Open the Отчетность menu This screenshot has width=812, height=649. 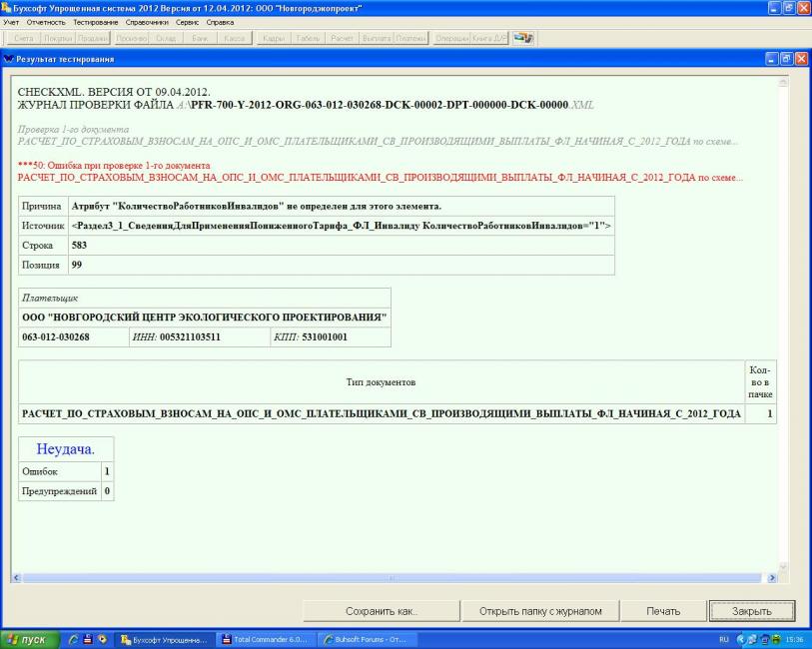point(47,21)
